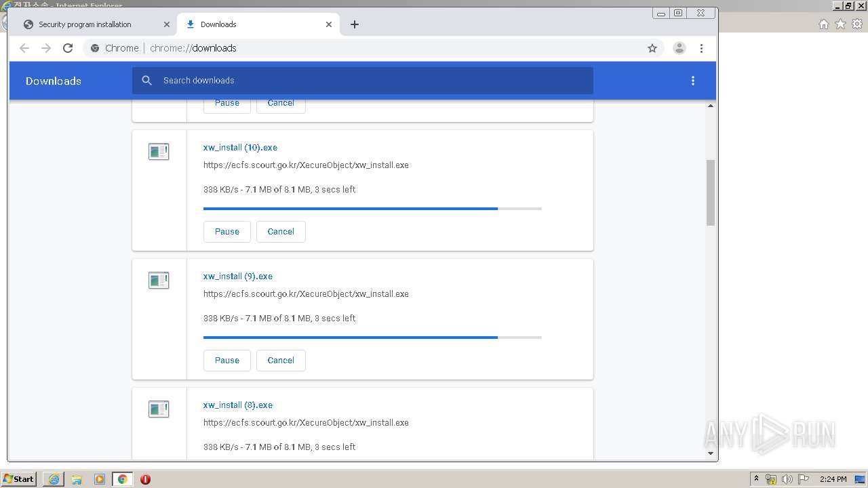Image resolution: width=868 pixels, height=488 pixels.
Task: Click the volume tray icon
Action: (x=787, y=479)
